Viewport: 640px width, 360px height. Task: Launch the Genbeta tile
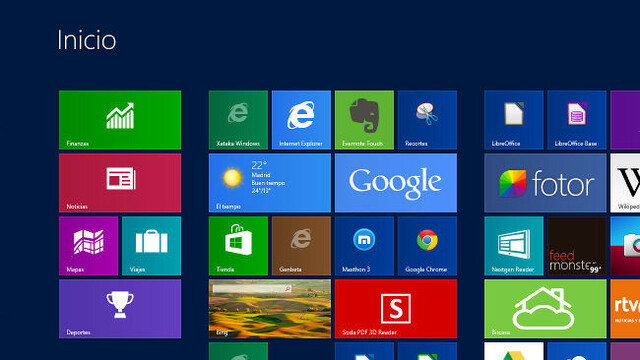[x=301, y=246]
